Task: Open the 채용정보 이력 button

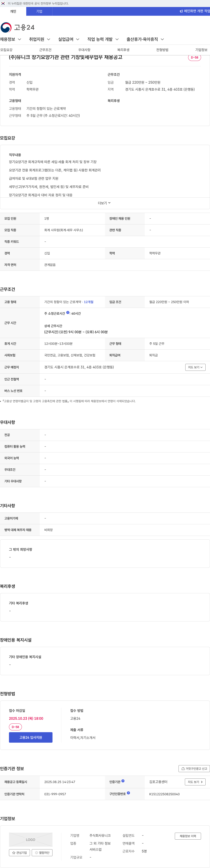Action: [188, 836]
